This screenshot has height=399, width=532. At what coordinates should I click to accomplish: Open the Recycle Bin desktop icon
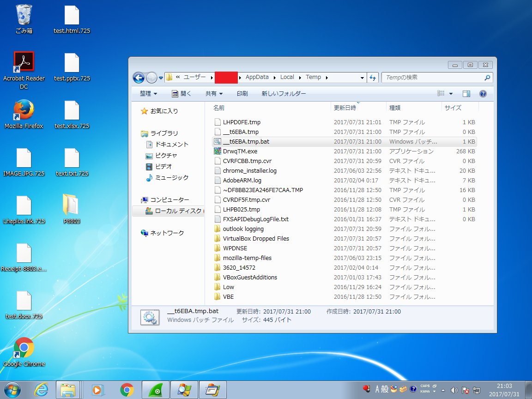click(24, 19)
